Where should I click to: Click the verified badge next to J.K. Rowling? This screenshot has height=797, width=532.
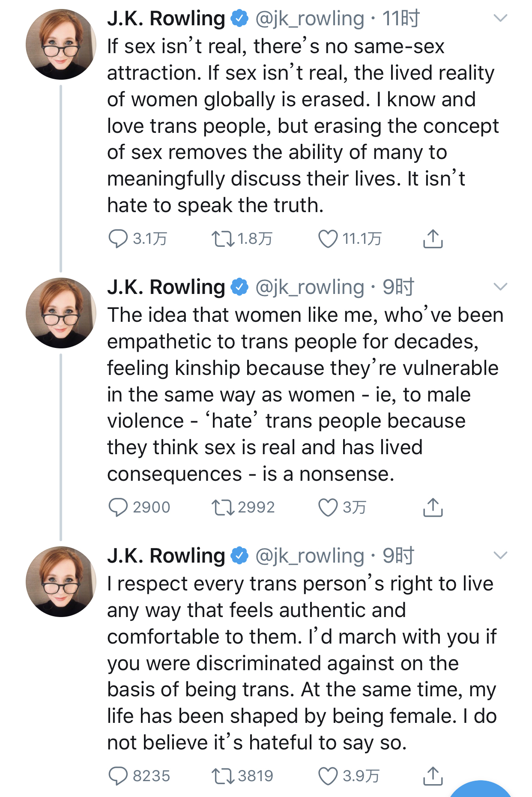tap(239, 18)
